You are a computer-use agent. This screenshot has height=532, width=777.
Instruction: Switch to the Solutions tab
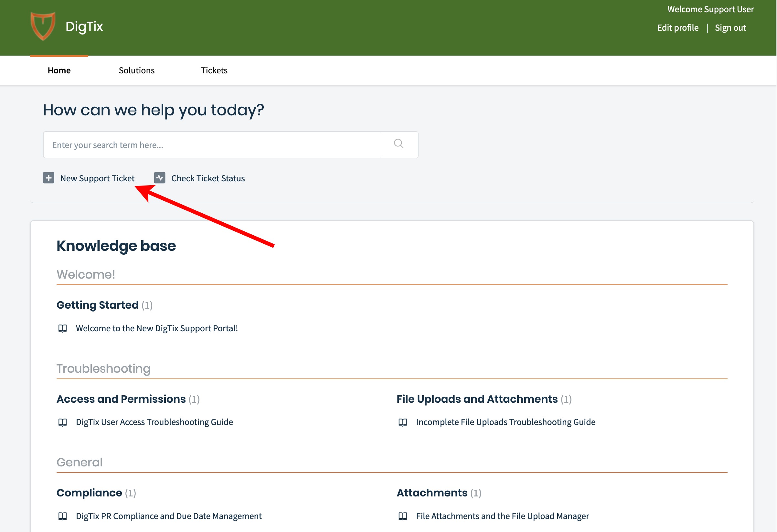(x=136, y=70)
